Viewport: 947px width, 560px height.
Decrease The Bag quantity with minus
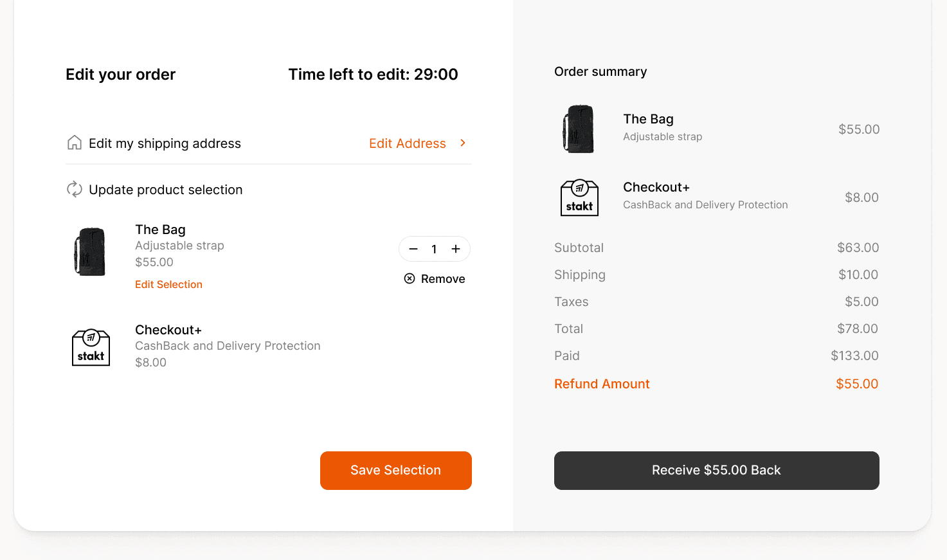click(413, 249)
